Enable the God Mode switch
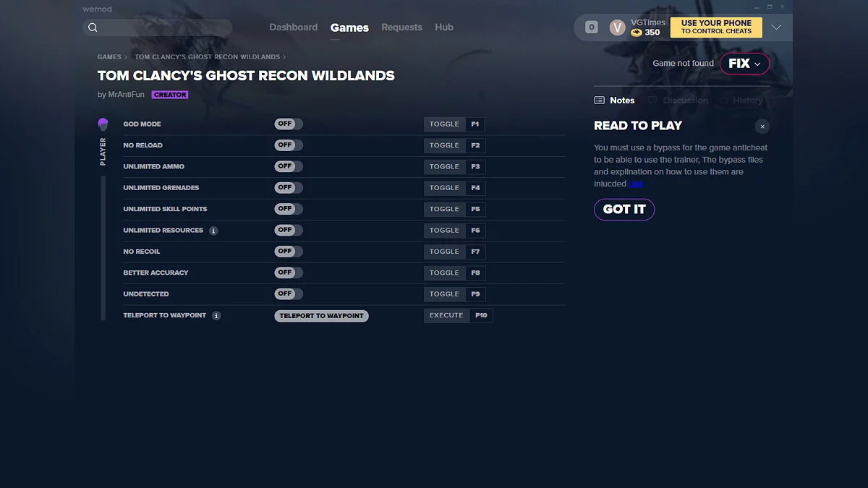Image resolution: width=868 pixels, height=488 pixels. click(288, 124)
